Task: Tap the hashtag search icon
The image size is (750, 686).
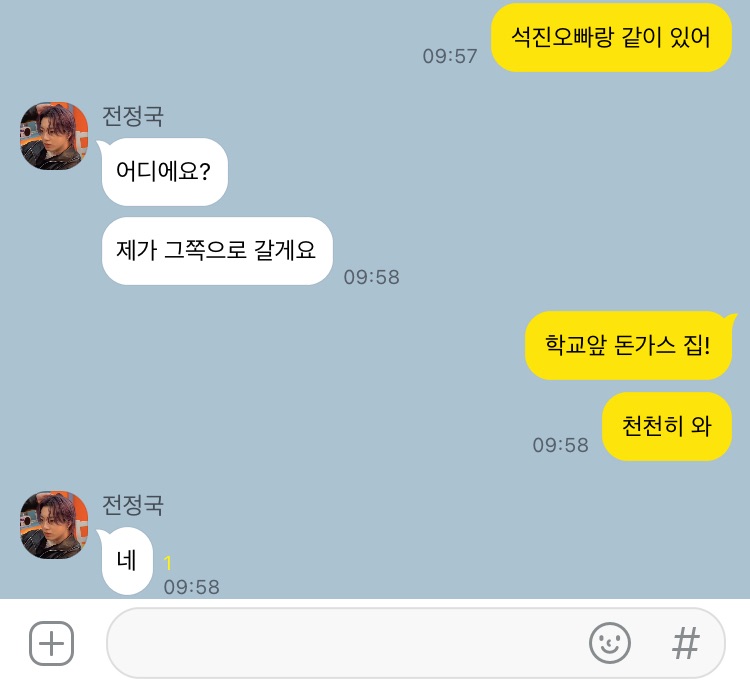Action: [x=686, y=643]
